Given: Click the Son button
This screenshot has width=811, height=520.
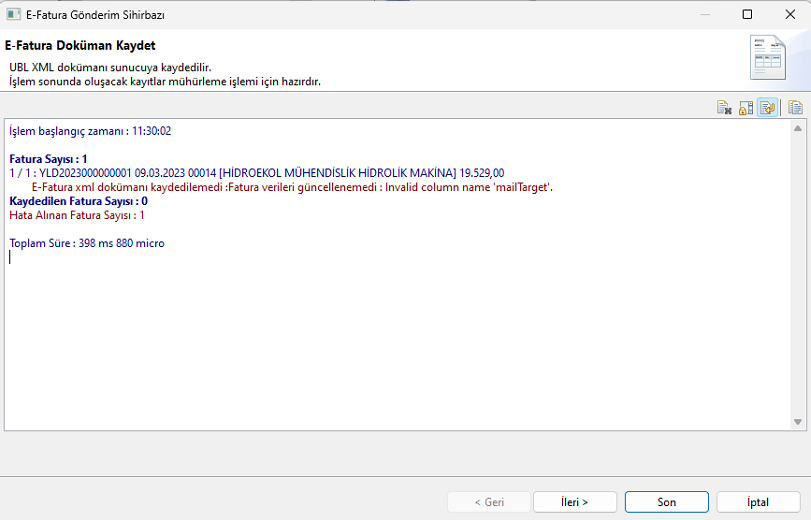Looking at the screenshot, I should (x=666, y=502).
